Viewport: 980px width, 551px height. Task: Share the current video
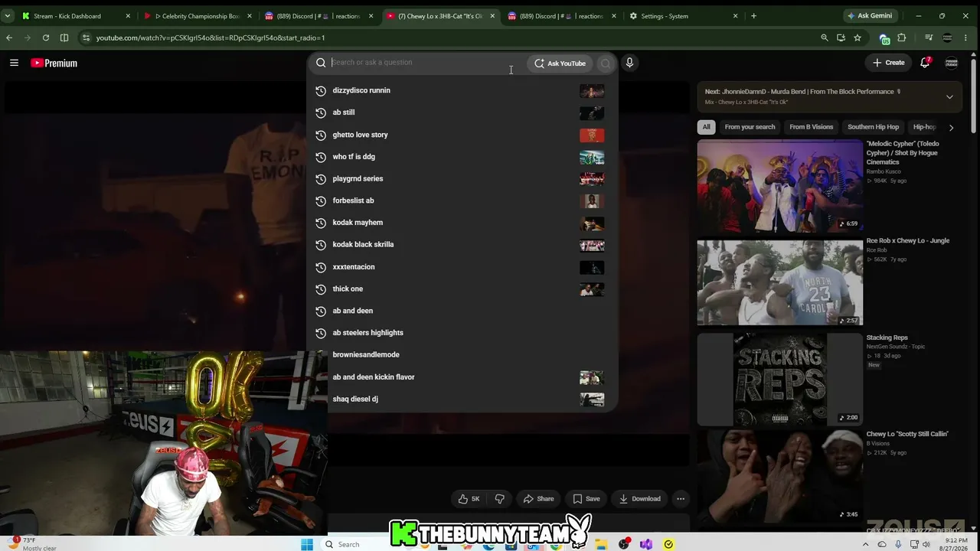[538, 499]
